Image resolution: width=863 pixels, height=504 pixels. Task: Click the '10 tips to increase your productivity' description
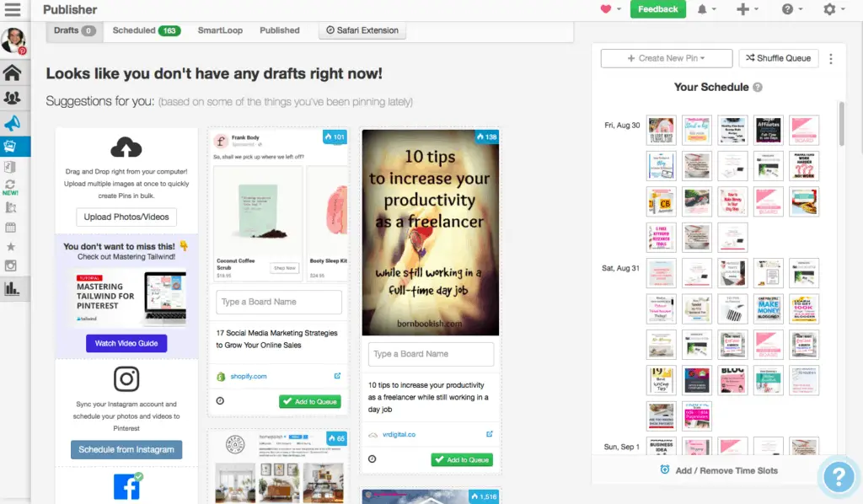pos(429,397)
